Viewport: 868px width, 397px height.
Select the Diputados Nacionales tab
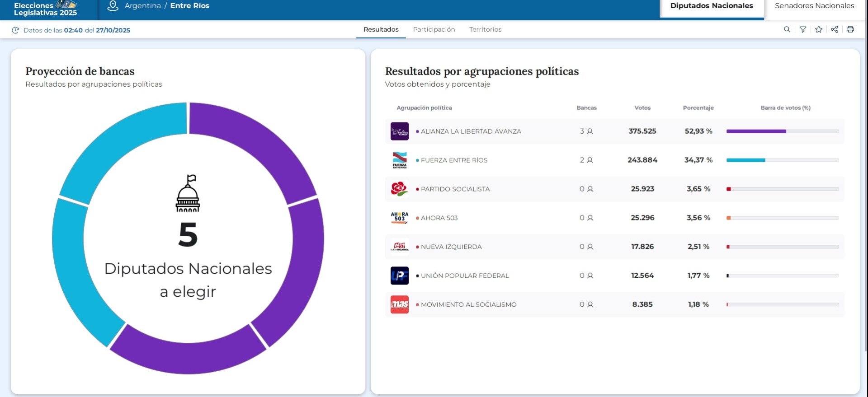click(x=711, y=6)
